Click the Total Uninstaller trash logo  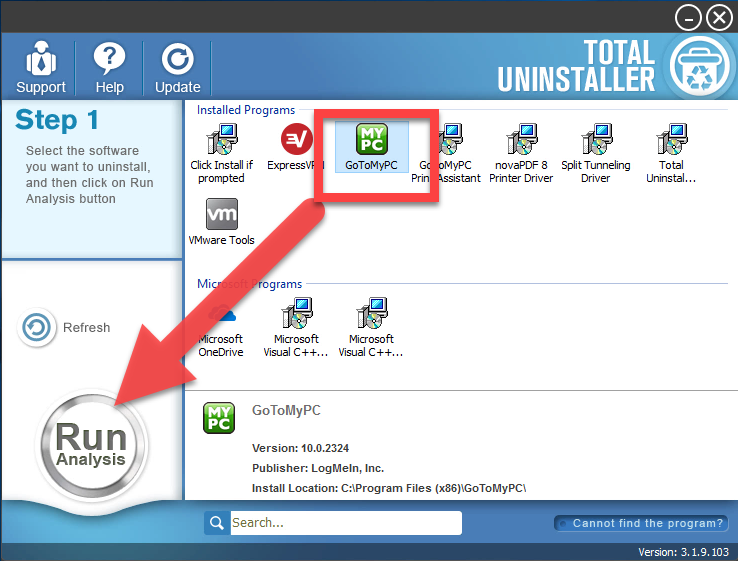coord(699,65)
